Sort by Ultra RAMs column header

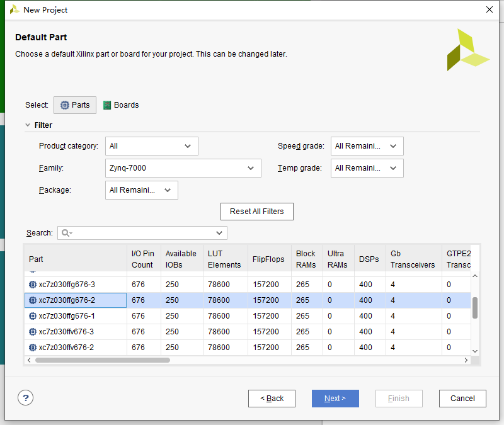[x=338, y=259]
